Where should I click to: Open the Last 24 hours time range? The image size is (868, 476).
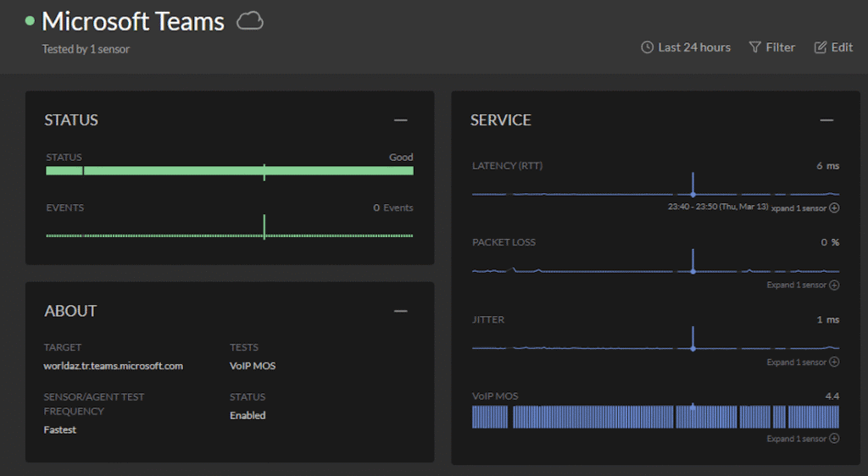[x=686, y=47]
